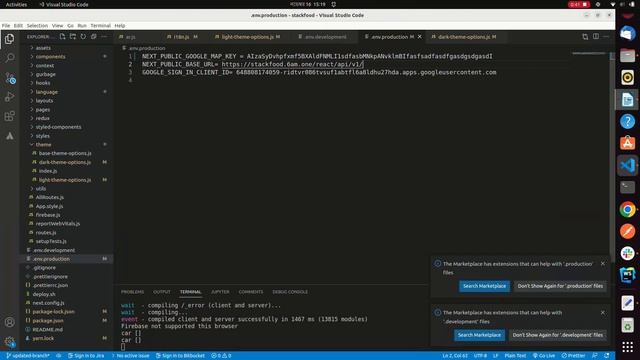This screenshot has height=360, width=640.
Task: Dismiss the 'development' files marketplace notification
Action: [603, 313]
